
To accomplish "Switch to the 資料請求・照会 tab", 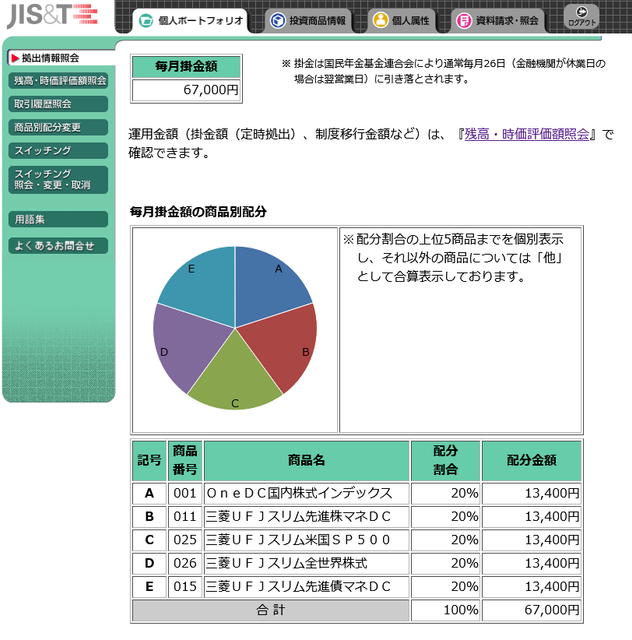I will tap(498, 20).
